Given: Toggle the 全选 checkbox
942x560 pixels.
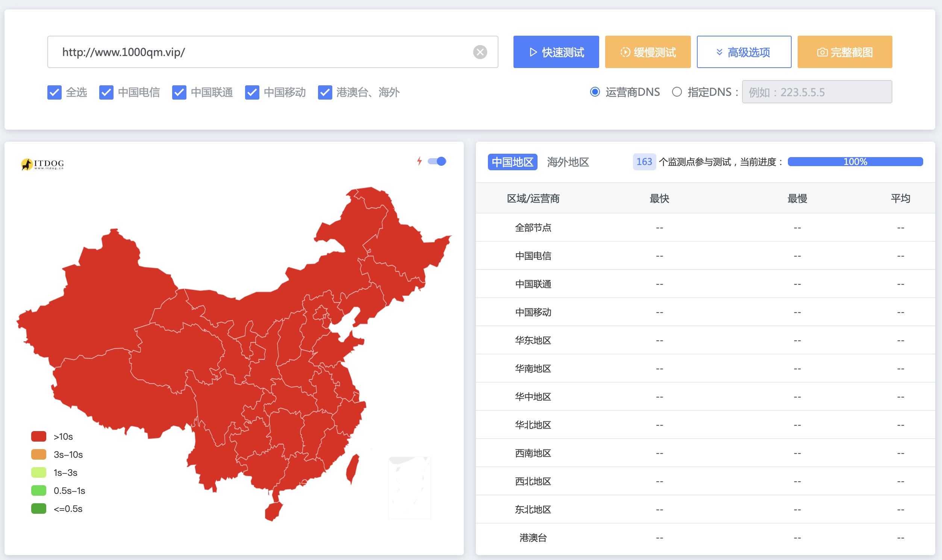Looking at the screenshot, I should tap(55, 92).
